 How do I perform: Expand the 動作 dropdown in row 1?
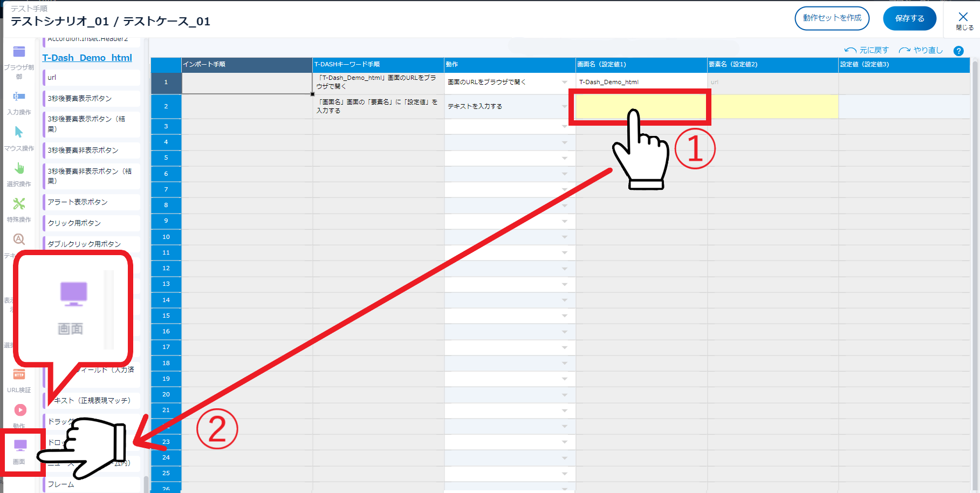click(564, 83)
